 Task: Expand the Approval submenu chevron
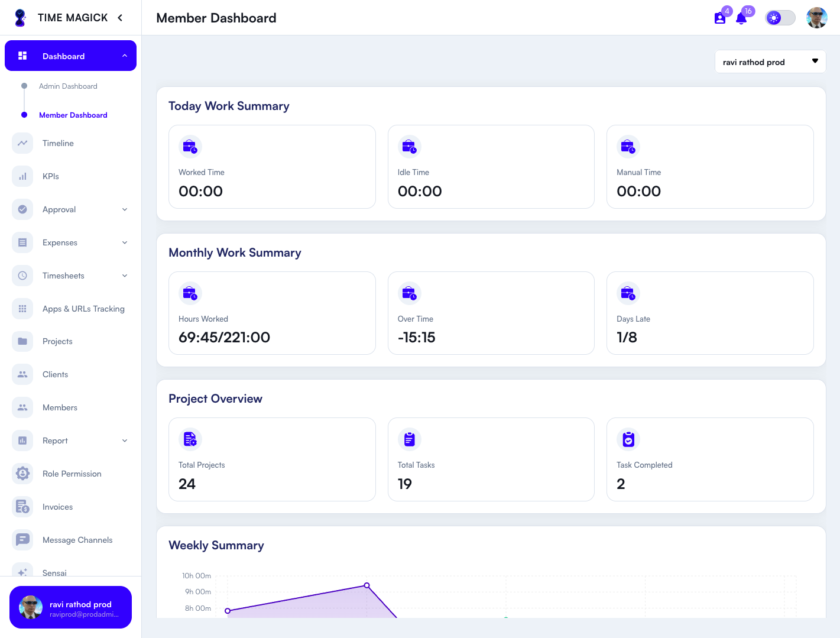tap(125, 209)
